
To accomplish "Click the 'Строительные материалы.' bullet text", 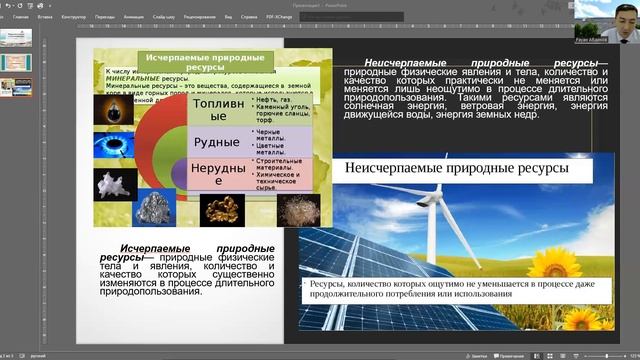I will [279, 164].
